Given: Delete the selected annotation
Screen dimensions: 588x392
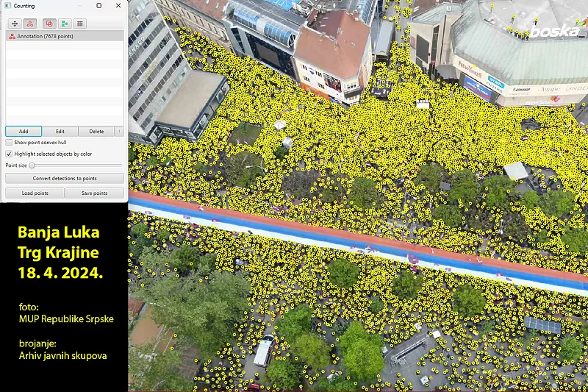Looking at the screenshot, I should coord(96,131).
